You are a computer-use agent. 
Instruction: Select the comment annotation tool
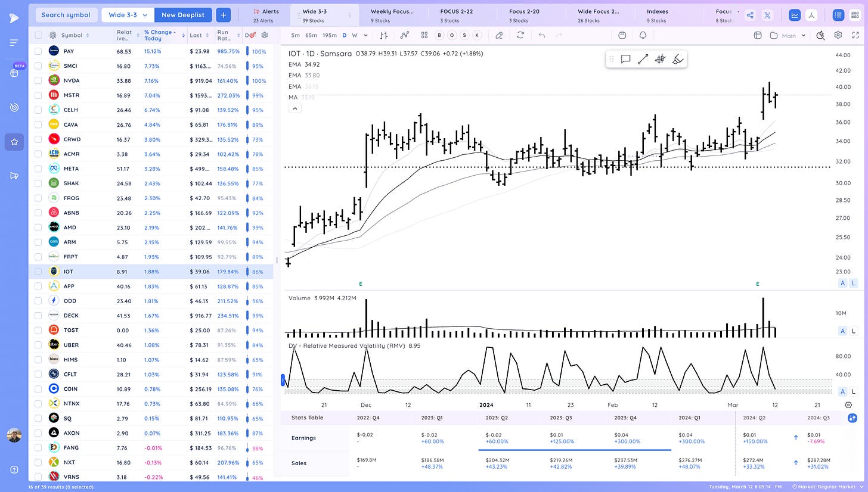click(625, 59)
